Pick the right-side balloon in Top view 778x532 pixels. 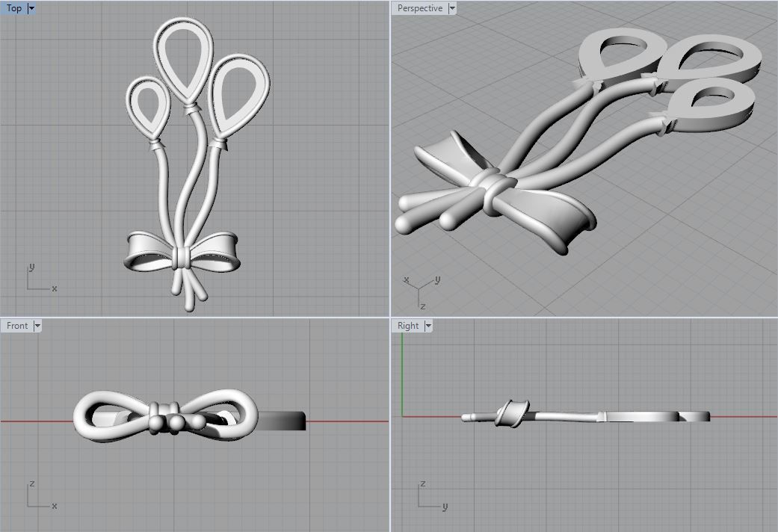point(238,97)
